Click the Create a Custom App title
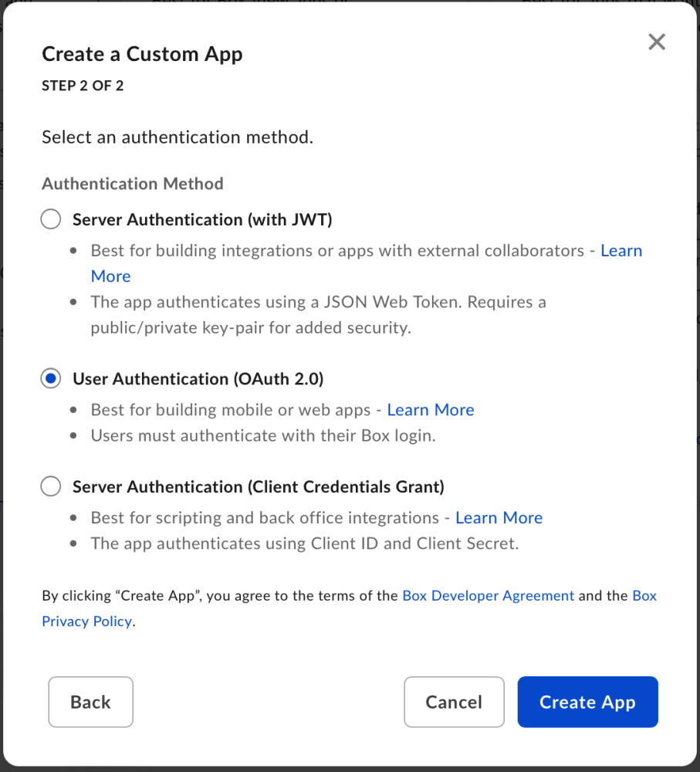Image resolution: width=700 pixels, height=772 pixels. click(142, 54)
